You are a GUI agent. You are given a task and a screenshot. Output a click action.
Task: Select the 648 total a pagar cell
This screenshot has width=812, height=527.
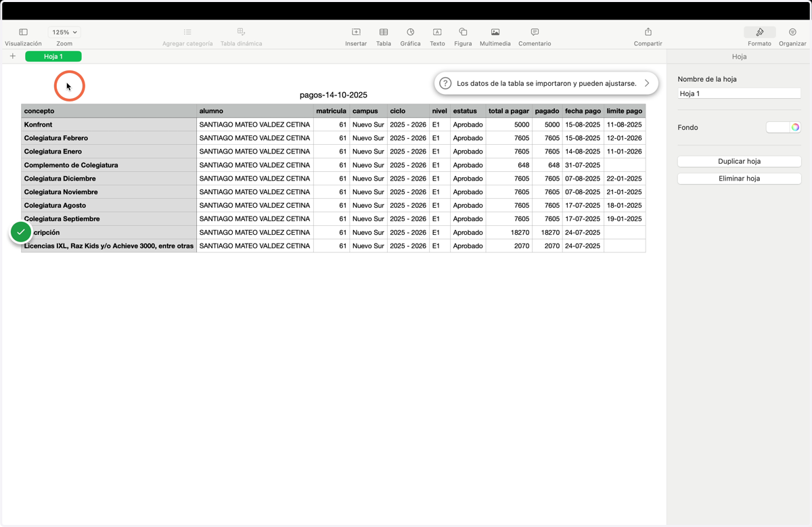[x=509, y=165]
